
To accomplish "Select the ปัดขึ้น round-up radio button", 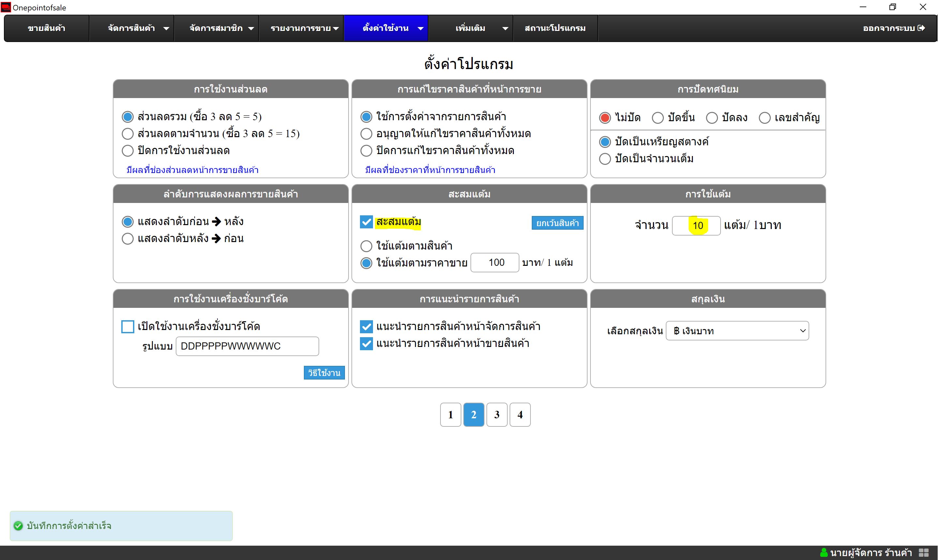I will (x=658, y=118).
